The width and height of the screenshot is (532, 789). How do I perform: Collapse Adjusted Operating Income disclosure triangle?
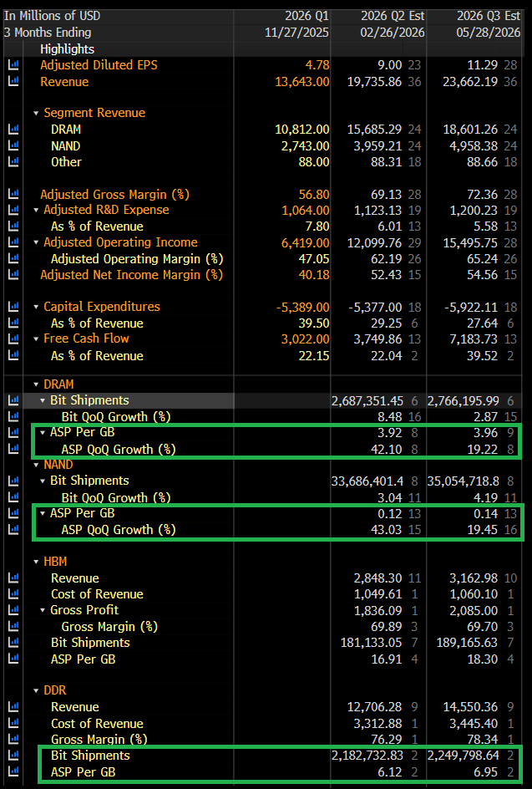(36, 242)
